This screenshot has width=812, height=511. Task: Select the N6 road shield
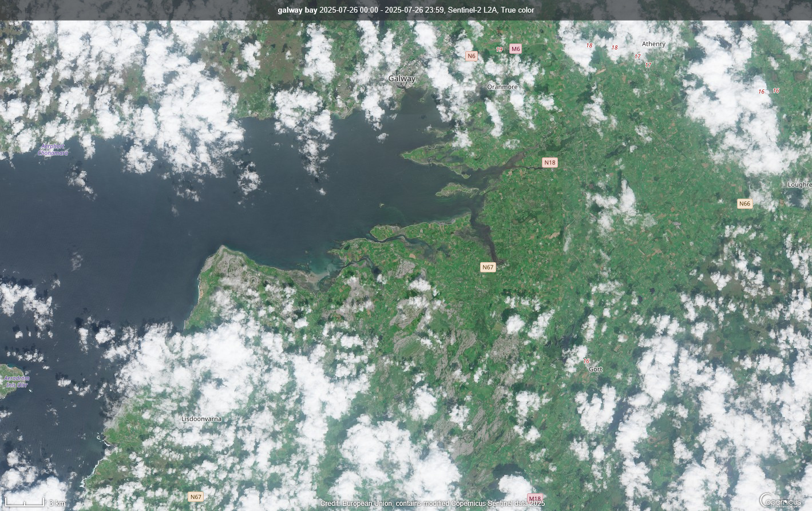472,56
